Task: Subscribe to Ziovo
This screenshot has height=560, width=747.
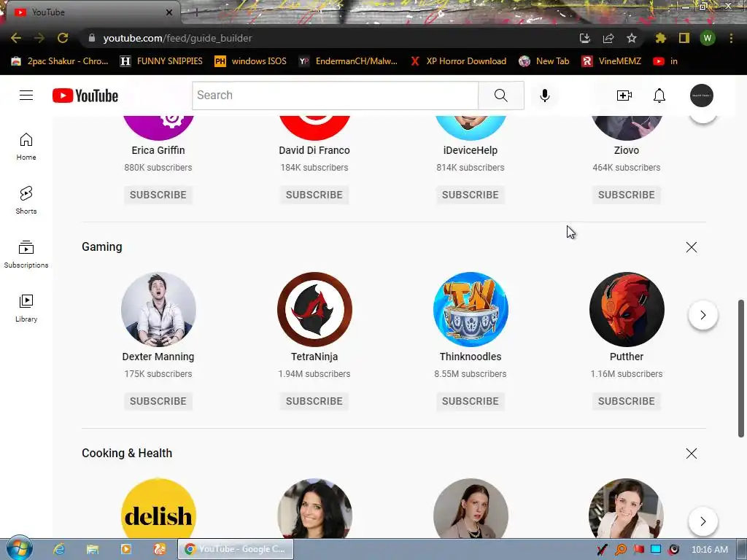Action: 627,195
